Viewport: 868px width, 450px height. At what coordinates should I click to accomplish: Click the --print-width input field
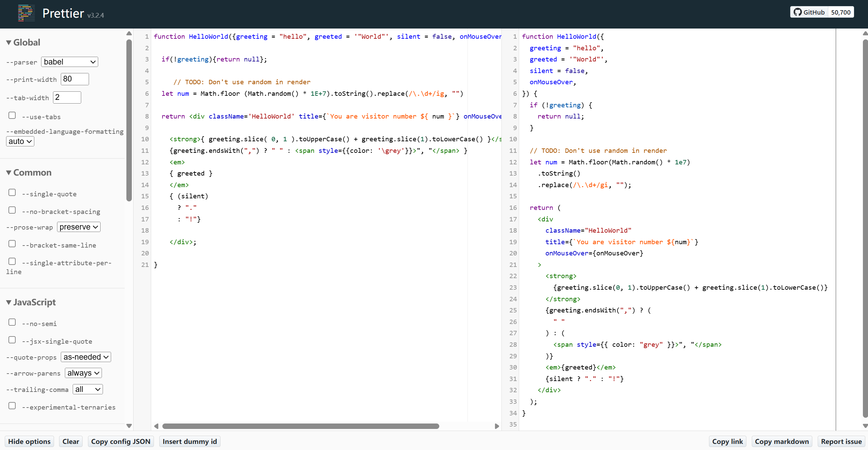pos(75,79)
